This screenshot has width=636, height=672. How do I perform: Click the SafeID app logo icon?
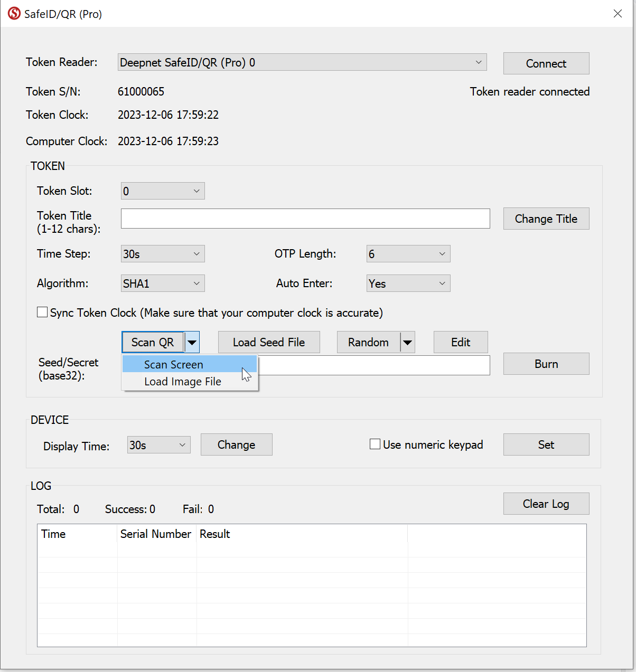click(14, 14)
